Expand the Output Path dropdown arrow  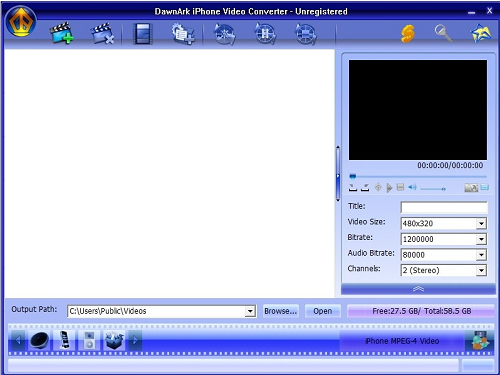coord(250,311)
